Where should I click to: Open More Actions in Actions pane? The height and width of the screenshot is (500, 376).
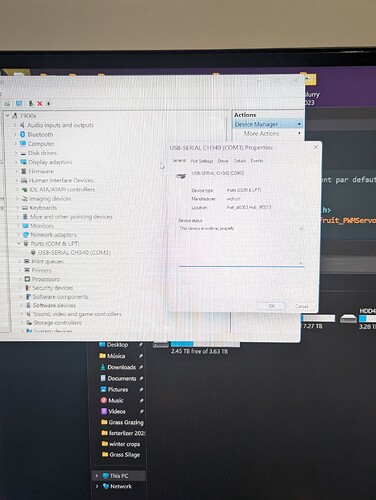click(x=262, y=133)
